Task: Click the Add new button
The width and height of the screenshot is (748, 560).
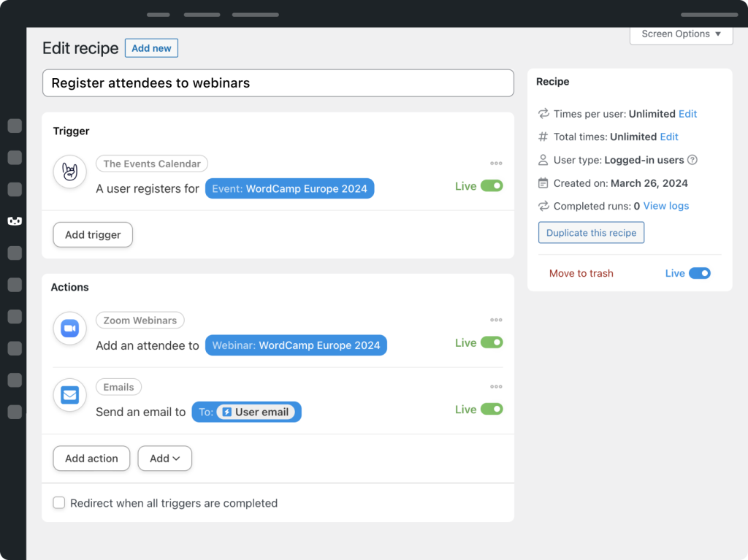Action: tap(151, 48)
